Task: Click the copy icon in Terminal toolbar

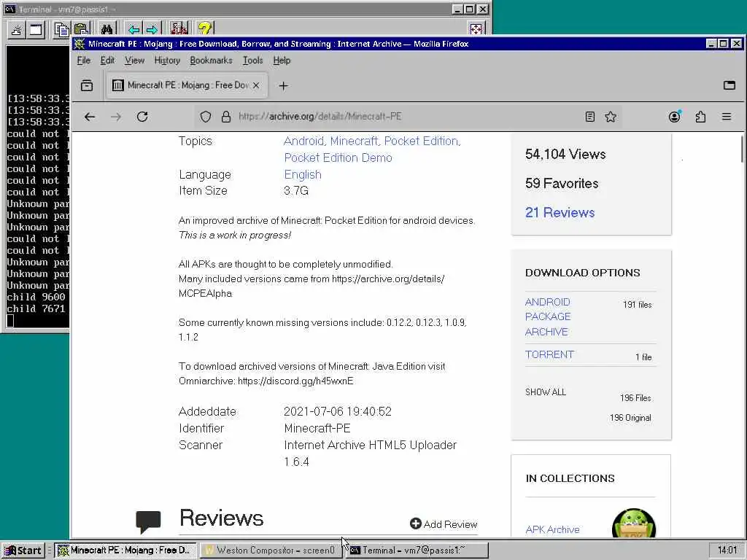Action: point(61,29)
